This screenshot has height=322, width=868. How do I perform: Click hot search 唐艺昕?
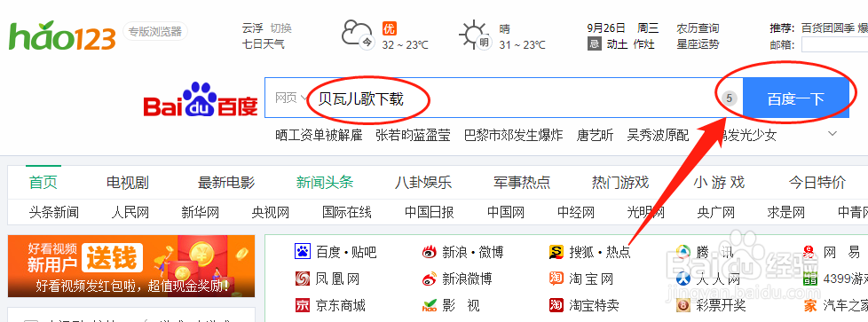click(596, 135)
